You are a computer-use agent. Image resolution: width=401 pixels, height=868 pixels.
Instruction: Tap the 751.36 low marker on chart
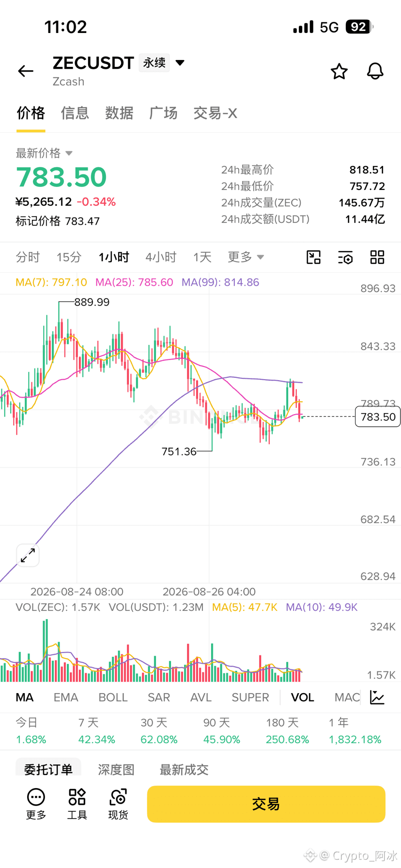pos(179,451)
